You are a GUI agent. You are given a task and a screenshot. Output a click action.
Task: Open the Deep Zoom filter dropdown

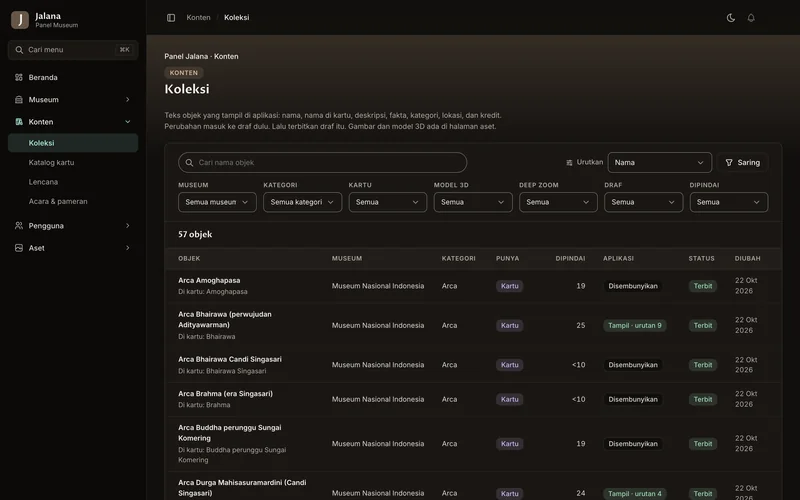pos(558,202)
